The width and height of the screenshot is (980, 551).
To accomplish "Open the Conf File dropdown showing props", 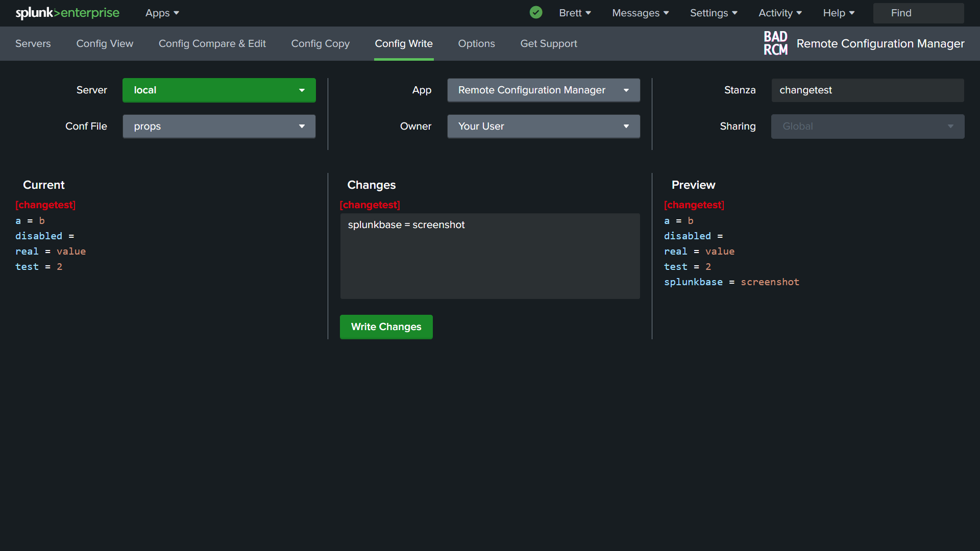I will point(219,127).
